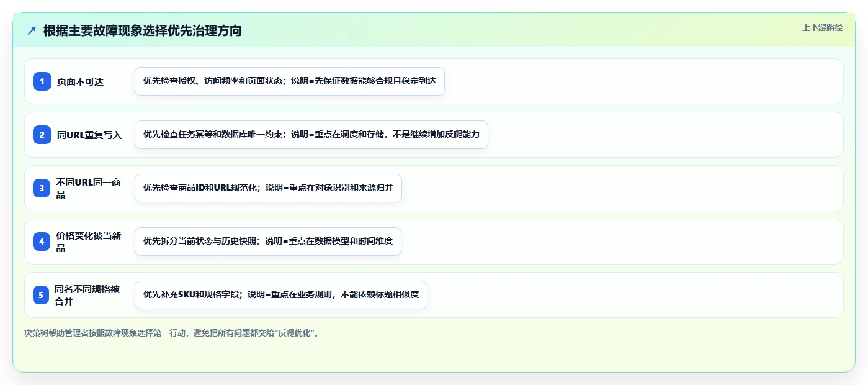Select step number badge 1
The image size is (868, 385).
click(42, 81)
